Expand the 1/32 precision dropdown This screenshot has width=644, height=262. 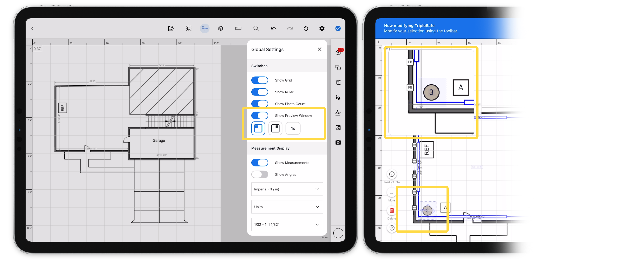click(x=287, y=224)
